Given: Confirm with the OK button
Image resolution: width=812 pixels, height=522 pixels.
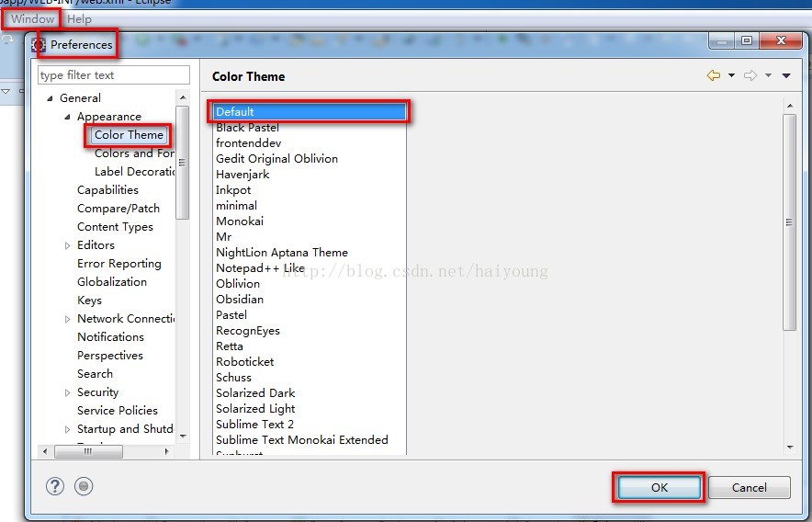Looking at the screenshot, I should tap(660, 487).
